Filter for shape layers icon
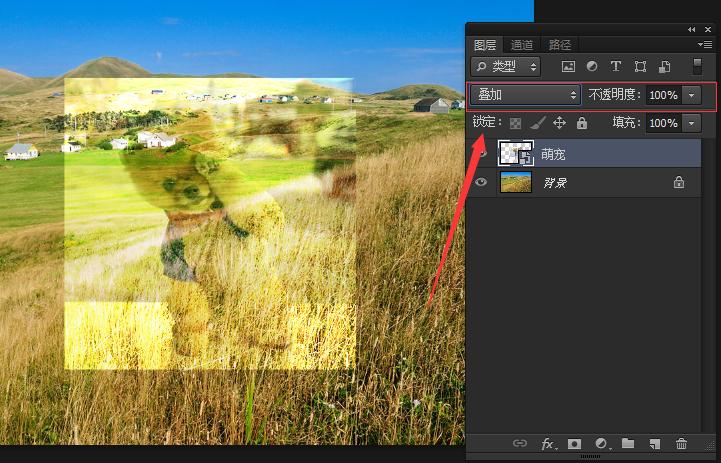721x463 pixels. coord(640,67)
